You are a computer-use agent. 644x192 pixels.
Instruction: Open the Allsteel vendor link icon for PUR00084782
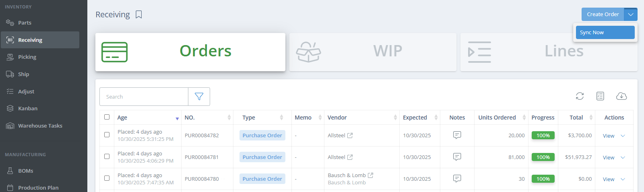coord(350,135)
